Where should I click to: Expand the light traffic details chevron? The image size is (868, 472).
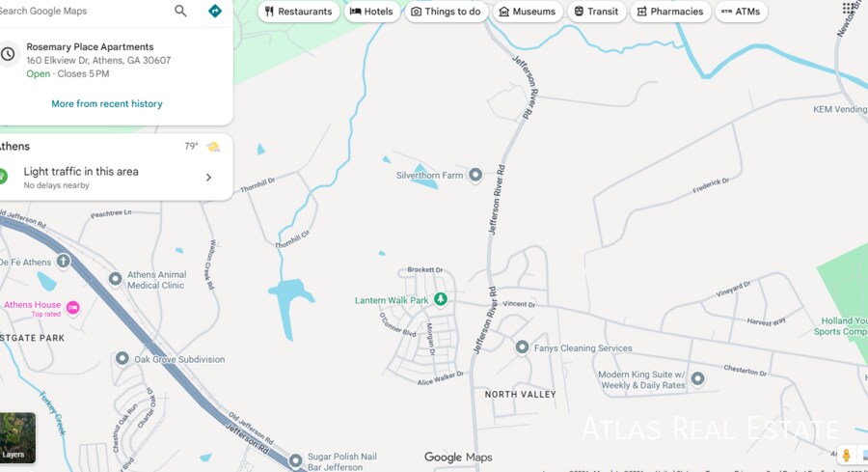pos(208,178)
